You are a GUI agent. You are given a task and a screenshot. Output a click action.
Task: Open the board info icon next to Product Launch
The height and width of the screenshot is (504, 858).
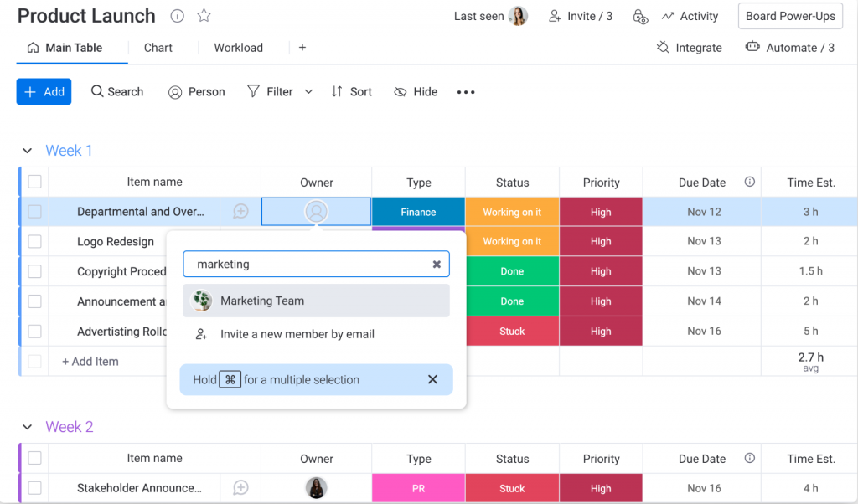tap(177, 15)
